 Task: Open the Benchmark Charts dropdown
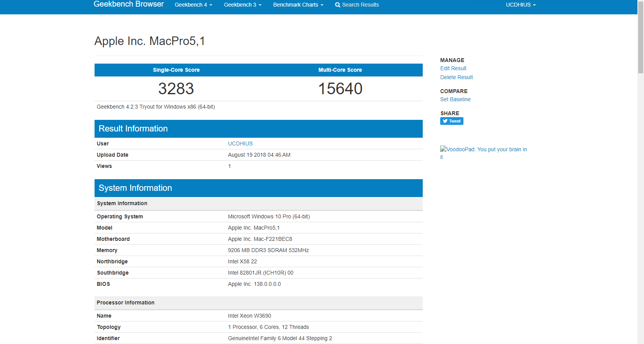[298, 5]
